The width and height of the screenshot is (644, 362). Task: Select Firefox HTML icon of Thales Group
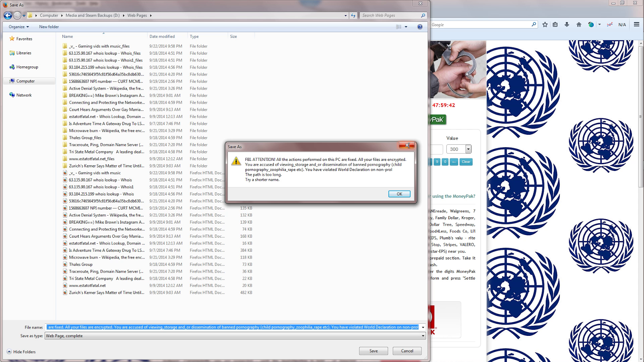tap(65, 264)
